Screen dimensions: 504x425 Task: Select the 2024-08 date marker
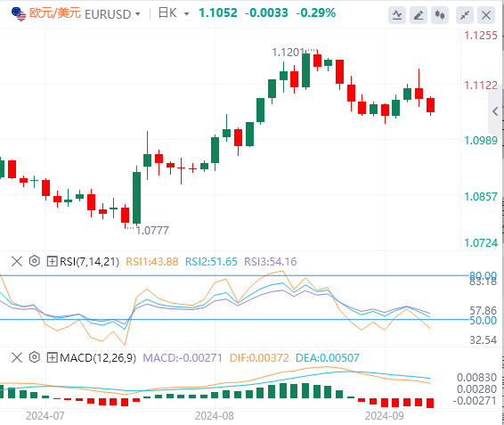coord(215,416)
